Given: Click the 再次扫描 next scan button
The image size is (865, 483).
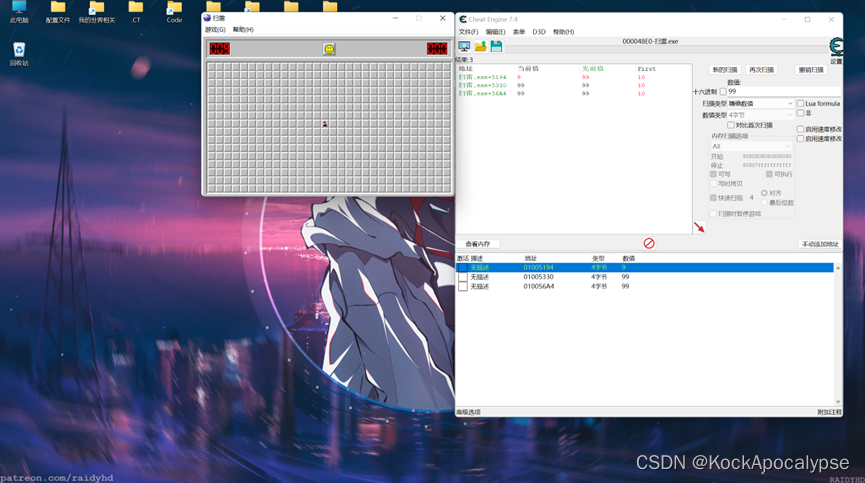Looking at the screenshot, I should point(761,70).
